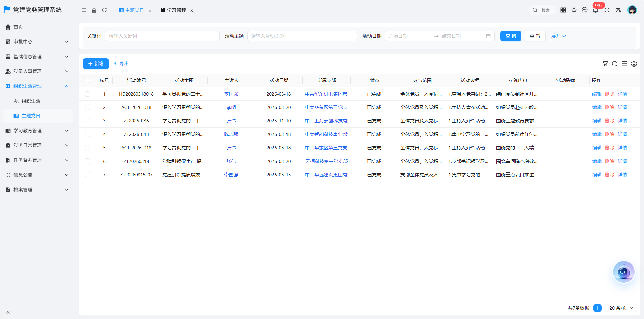
Task: Toggle fullscreen mode icon
Action: [x=607, y=10]
